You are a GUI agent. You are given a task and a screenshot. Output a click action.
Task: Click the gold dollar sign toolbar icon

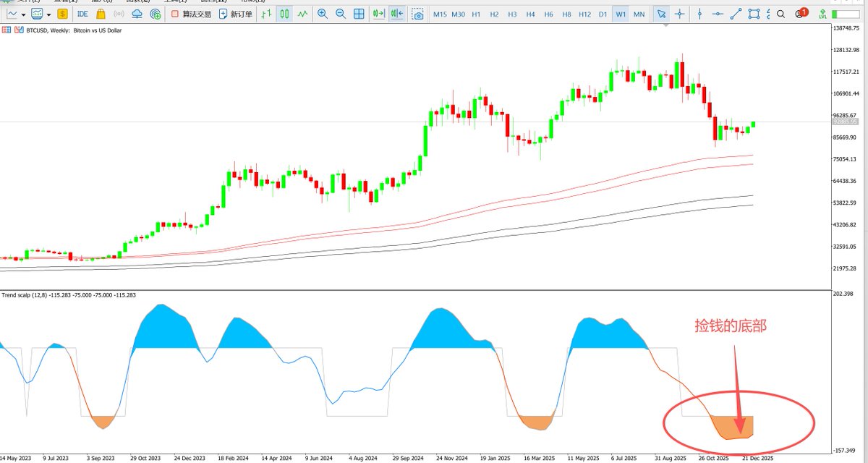point(62,14)
